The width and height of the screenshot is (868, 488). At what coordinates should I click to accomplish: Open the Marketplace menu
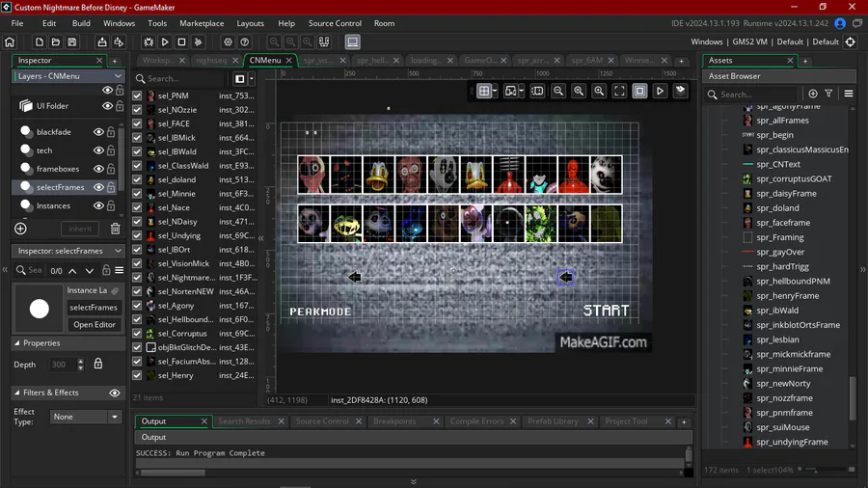coord(202,23)
